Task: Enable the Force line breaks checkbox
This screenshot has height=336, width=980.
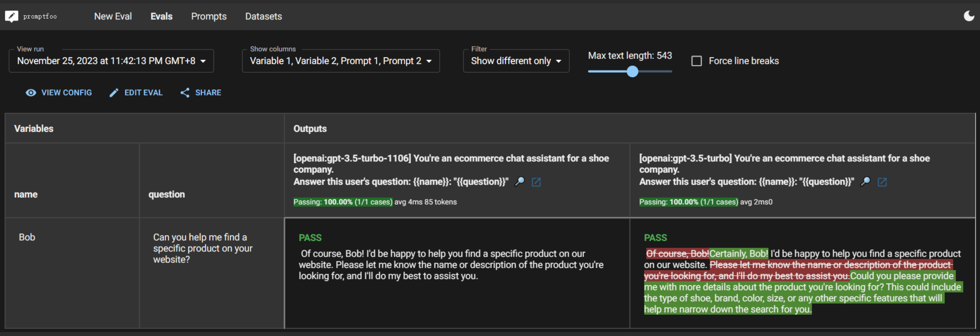Action: point(696,61)
